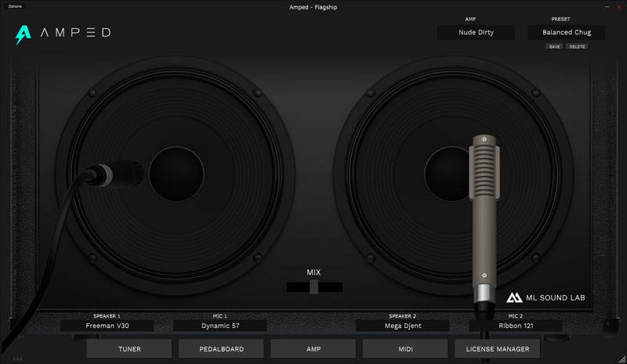Screen dimensions: 627x364
Task: Click the center dust cap of left speaker
Action: tap(176, 174)
